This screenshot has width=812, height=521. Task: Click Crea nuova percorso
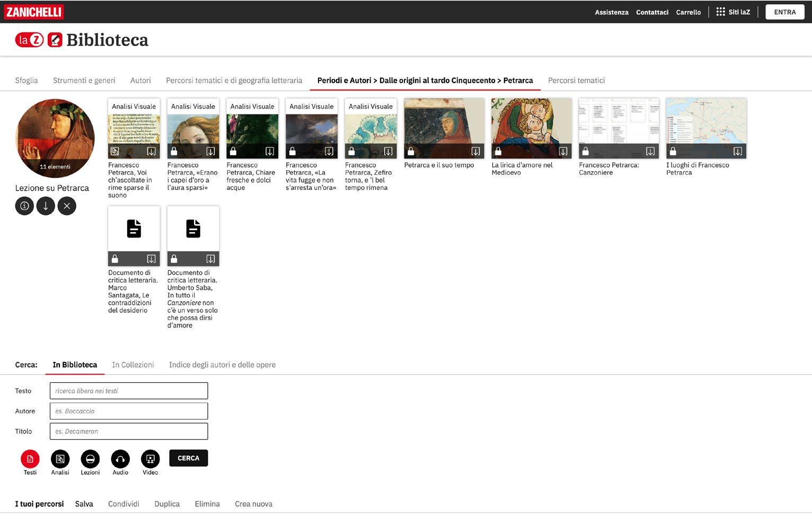254,504
